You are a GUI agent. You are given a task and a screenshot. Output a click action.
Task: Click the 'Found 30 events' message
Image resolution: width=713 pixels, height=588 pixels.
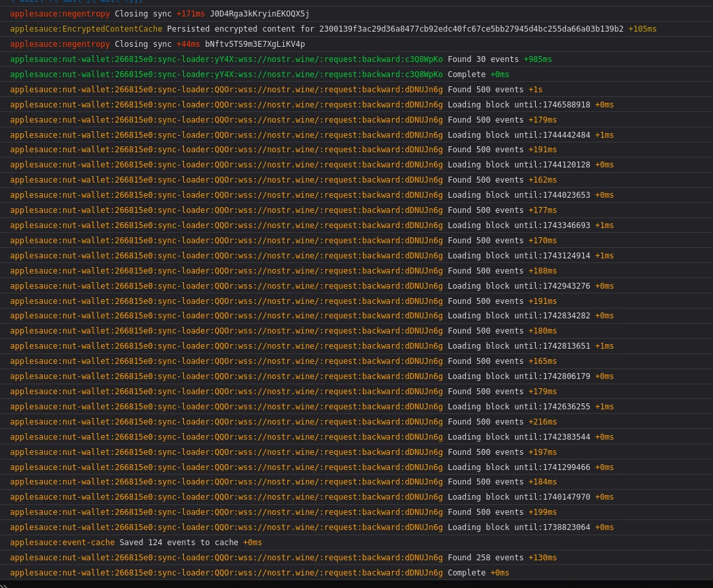pyautogui.click(x=483, y=59)
